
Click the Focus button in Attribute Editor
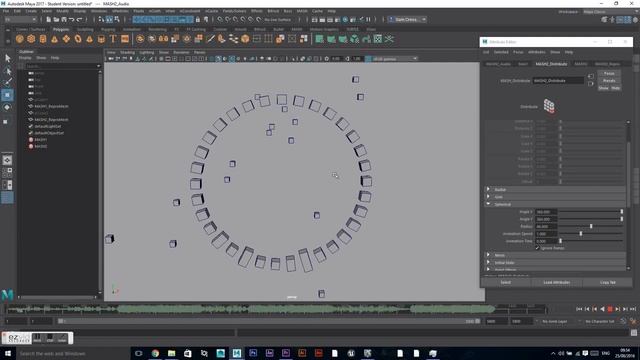(x=609, y=73)
